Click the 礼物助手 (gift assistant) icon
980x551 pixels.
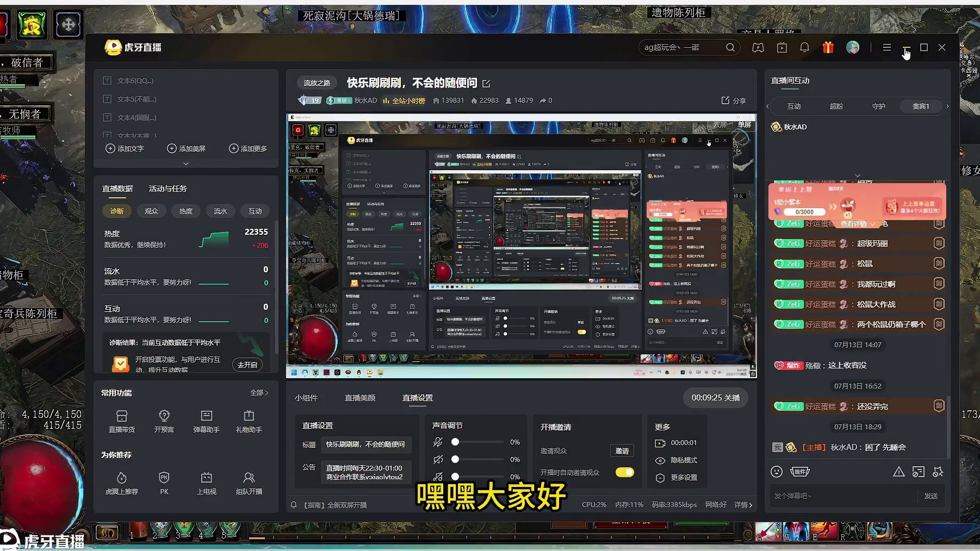(249, 421)
